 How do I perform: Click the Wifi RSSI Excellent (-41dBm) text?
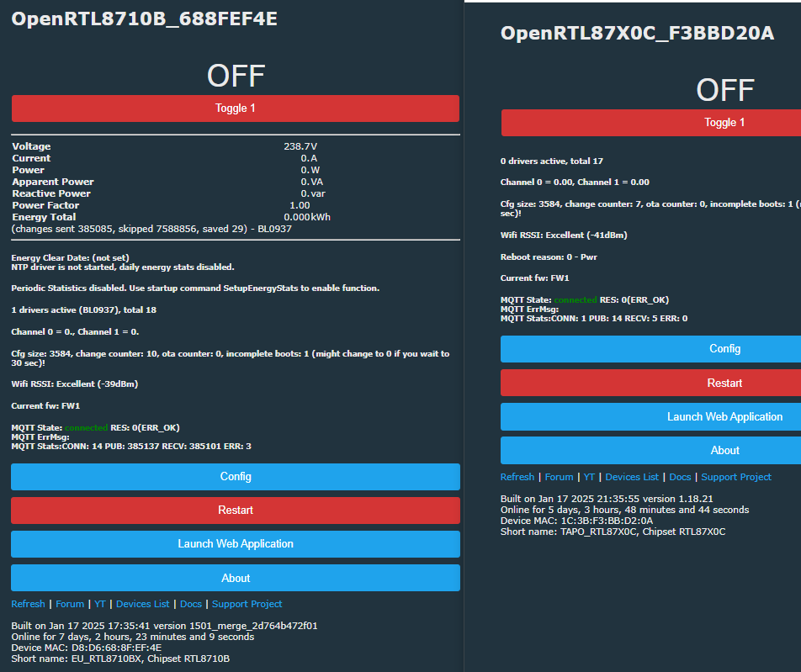[564, 235]
